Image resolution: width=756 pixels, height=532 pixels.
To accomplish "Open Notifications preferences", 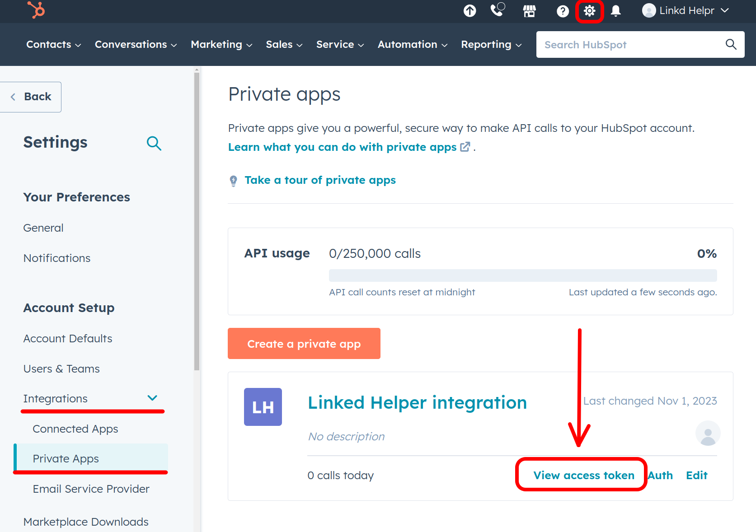I will 57,258.
